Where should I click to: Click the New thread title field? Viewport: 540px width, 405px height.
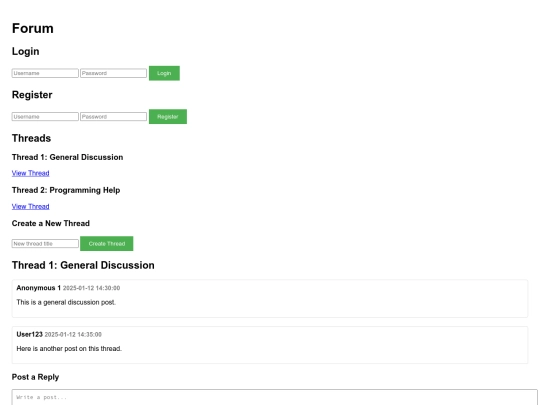click(x=45, y=243)
